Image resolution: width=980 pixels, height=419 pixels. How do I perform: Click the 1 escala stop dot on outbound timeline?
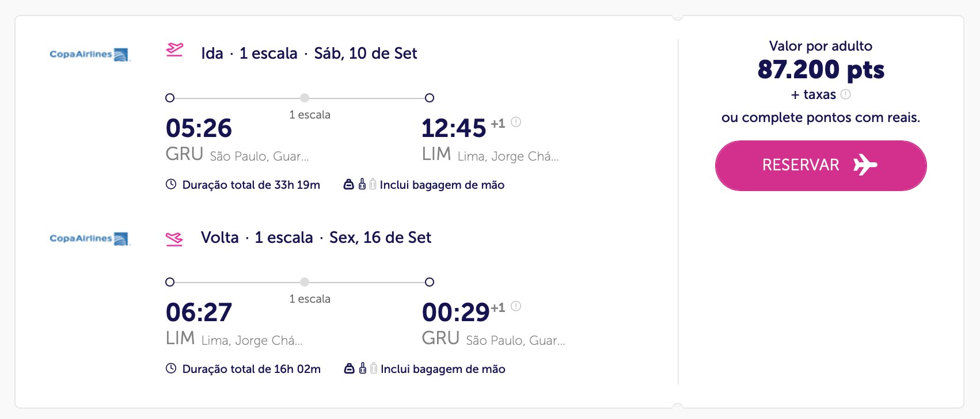coord(305,98)
